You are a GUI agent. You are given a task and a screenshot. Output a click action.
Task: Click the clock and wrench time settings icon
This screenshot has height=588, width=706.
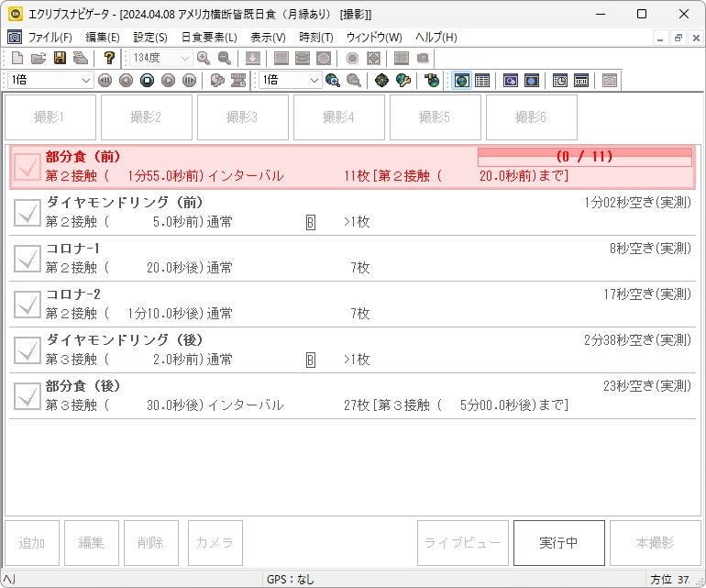(217, 81)
